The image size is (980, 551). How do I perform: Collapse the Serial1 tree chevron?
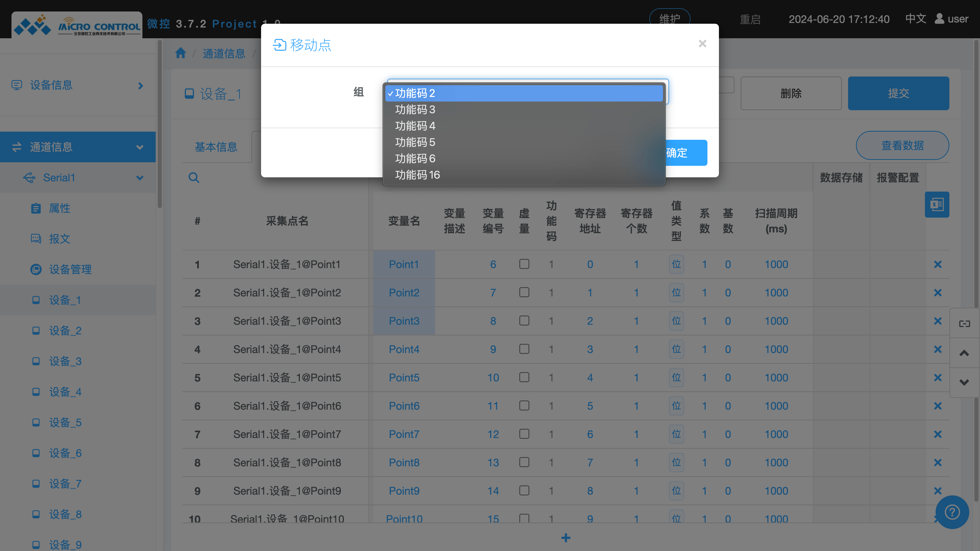point(140,178)
